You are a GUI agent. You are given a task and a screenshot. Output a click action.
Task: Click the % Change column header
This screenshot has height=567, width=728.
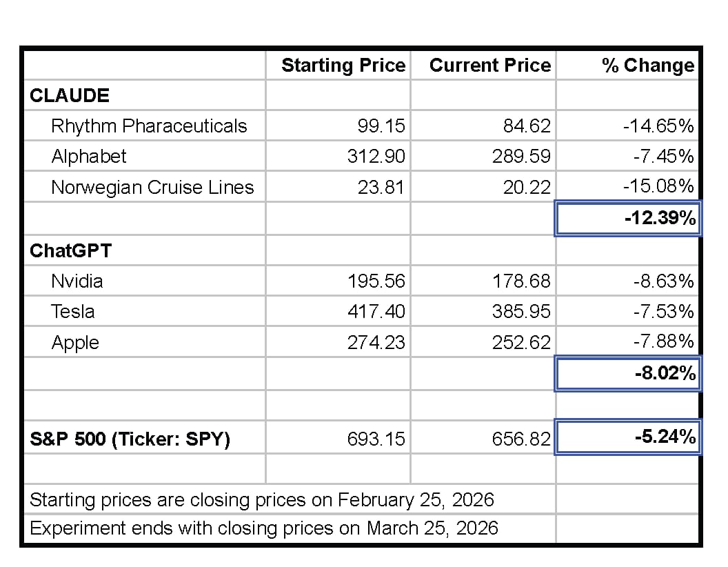[x=648, y=66]
